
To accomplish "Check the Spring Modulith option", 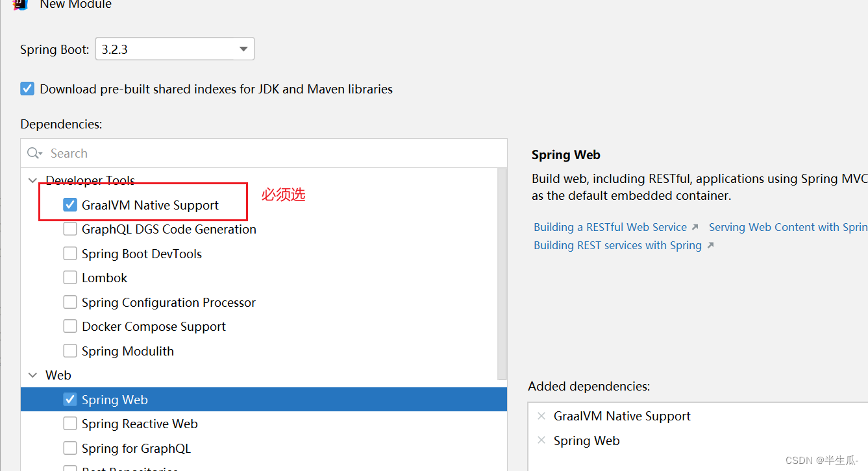I will 70,351.
